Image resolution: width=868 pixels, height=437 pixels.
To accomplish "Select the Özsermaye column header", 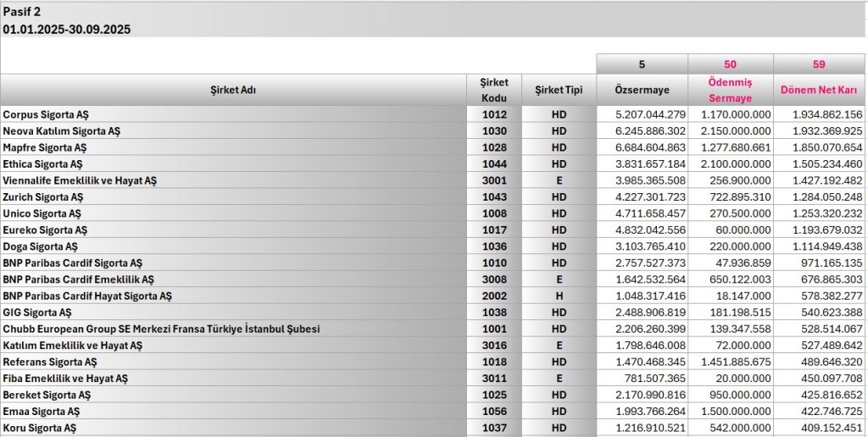I will coord(642,90).
